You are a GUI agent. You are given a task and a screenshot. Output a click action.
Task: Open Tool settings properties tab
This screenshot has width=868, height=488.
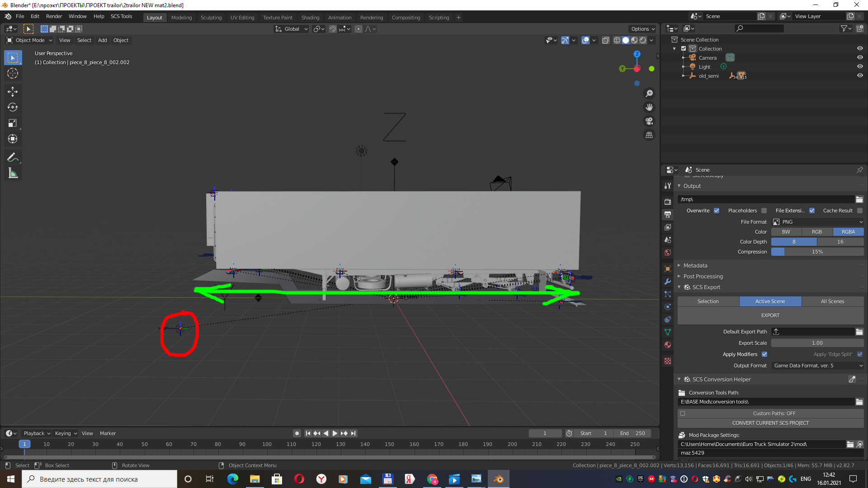point(668,186)
